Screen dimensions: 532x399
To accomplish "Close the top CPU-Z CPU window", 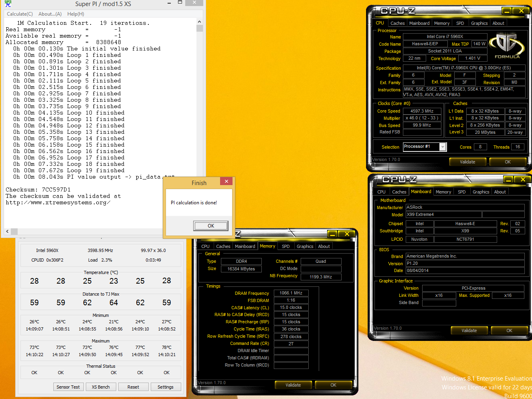I will coord(521,11).
